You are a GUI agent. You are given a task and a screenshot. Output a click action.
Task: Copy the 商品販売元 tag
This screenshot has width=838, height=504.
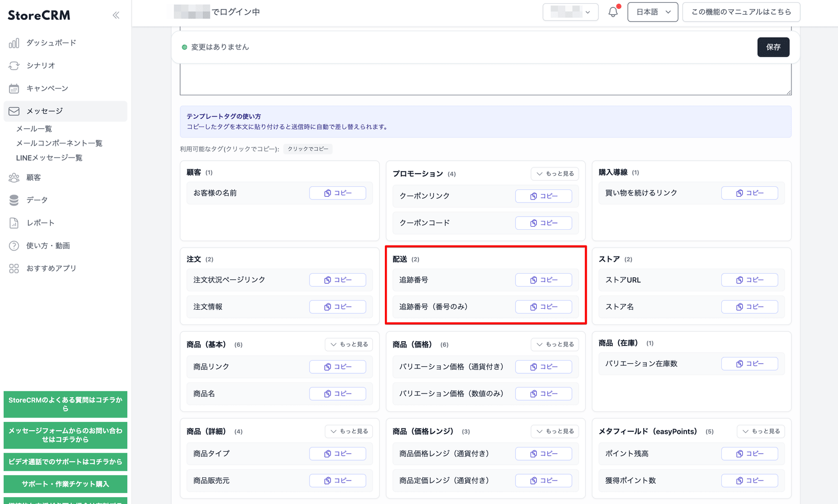click(338, 480)
